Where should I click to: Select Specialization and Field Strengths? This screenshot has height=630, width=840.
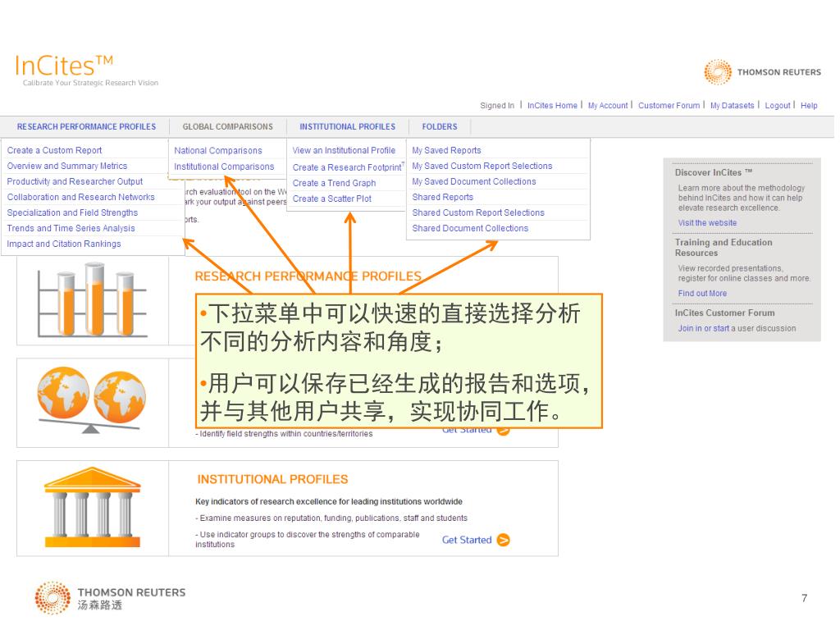click(x=72, y=212)
